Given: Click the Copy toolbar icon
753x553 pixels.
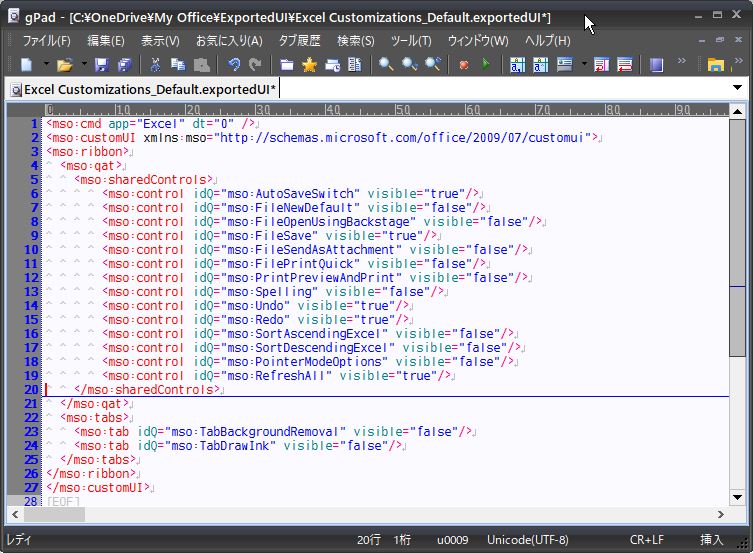Looking at the screenshot, I should point(178,64).
